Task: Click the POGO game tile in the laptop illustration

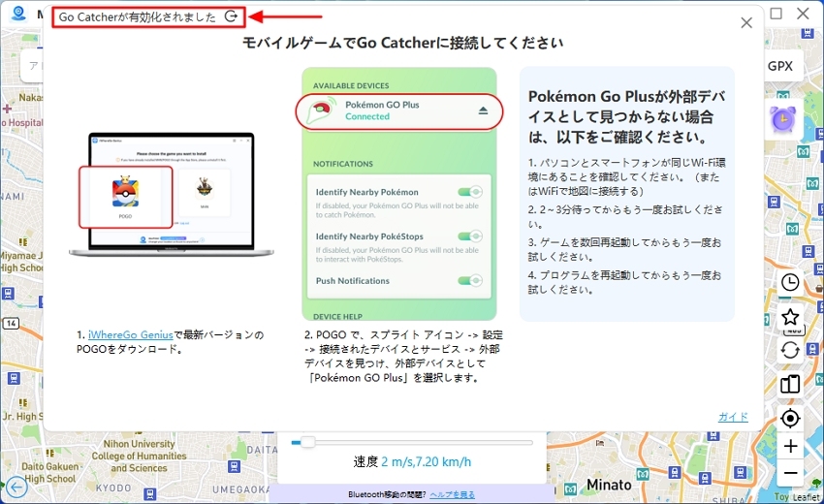Action: [126, 197]
